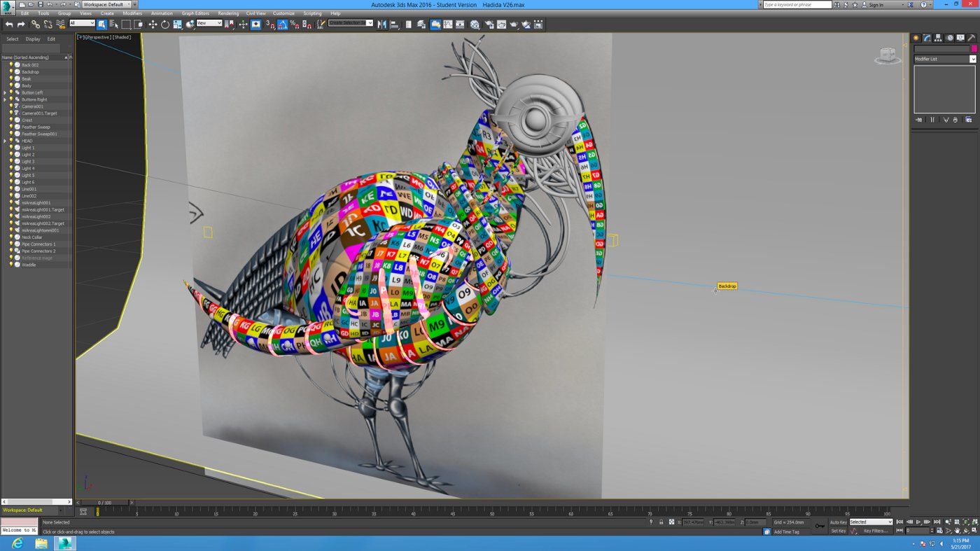The image size is (980, 551).
Task: Toggle Auto Key animation mode
Action: [837, 522]
